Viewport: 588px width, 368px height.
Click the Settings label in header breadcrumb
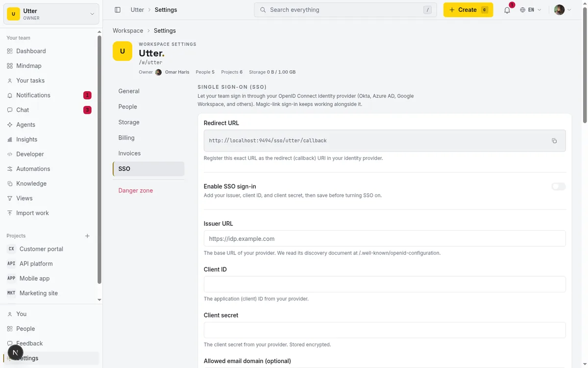click(166, 10)
